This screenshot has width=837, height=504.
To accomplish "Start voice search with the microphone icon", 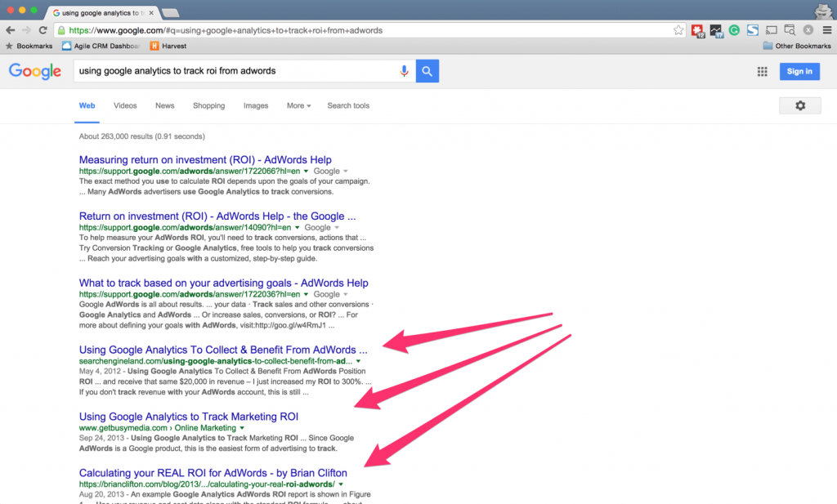I will (x=404, y=71).
